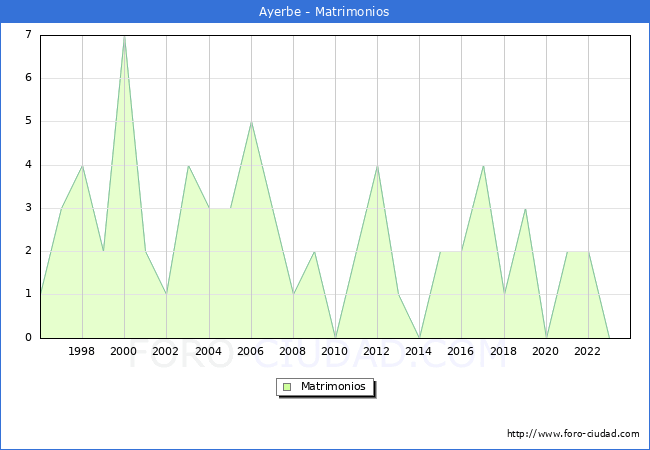Click the 7 on the y-axis
Viewport: 650px width, 450px height.
click(28, 35)
